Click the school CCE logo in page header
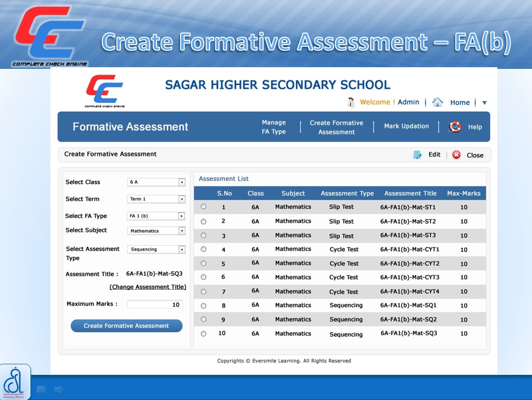This screenshot has width=532, height=400. pyautogui.click(x=105, y=91)
